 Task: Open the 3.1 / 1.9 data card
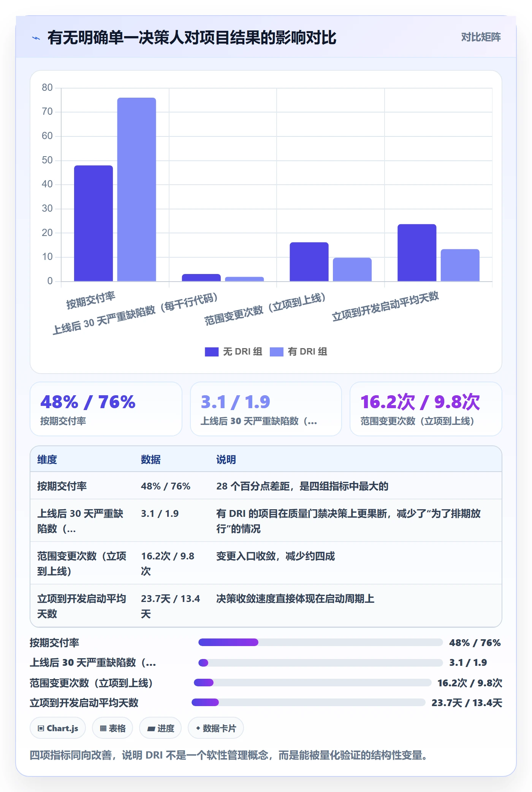266,409
